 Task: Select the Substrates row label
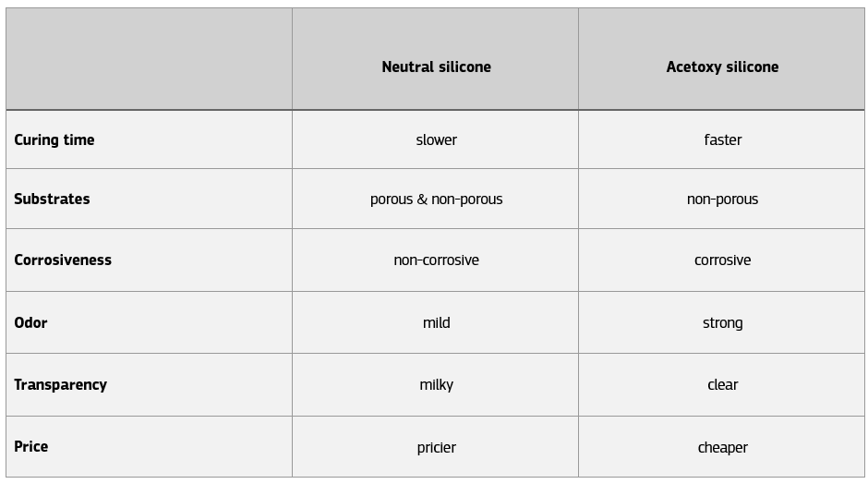(52, 199)
